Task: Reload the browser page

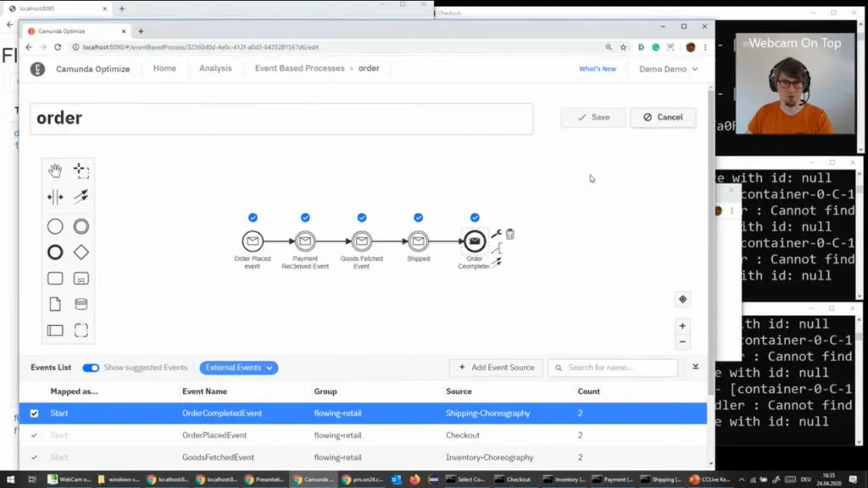Action: coord(58,47)
